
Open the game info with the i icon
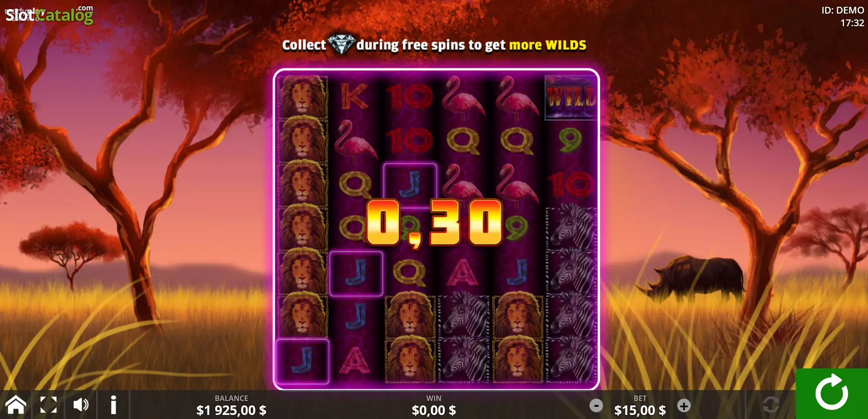coord(113,405)
